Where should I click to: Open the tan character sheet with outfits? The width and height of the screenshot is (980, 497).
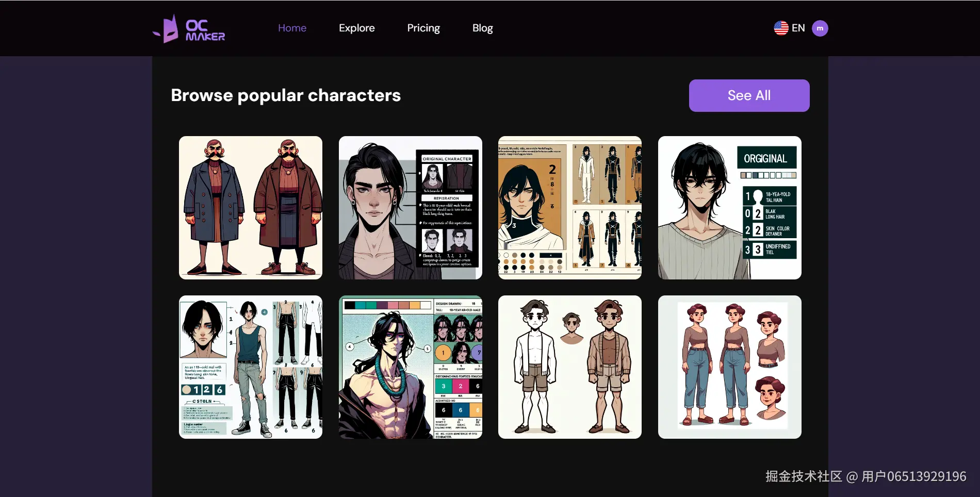tap(570, 208)
